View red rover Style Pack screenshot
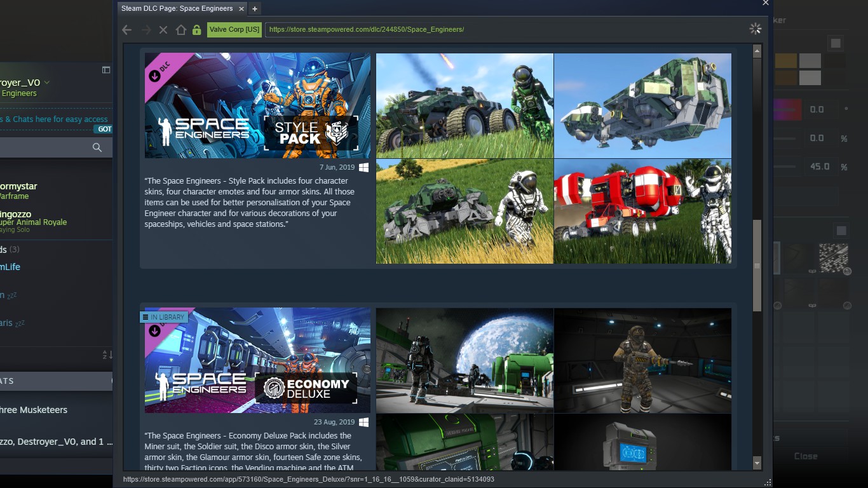Image resolution: width=868 pixels, height=488 pixels. point(642,211)
